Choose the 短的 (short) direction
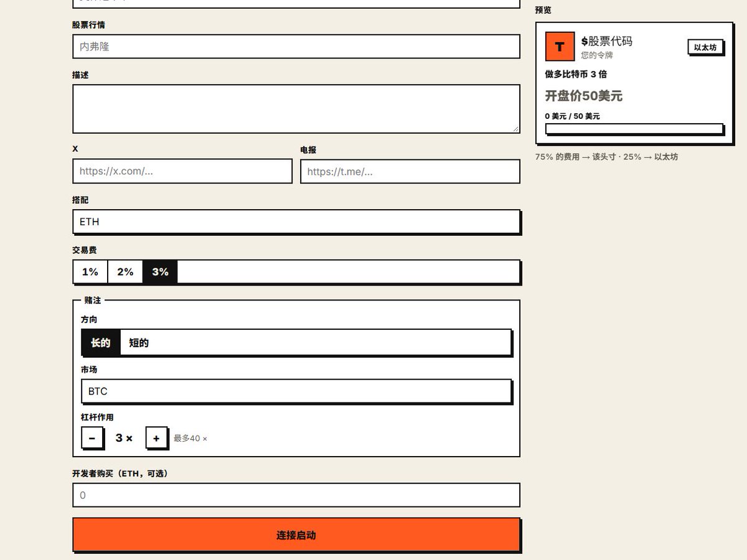The height and width of the screenshot is (560, 747). 139,343
